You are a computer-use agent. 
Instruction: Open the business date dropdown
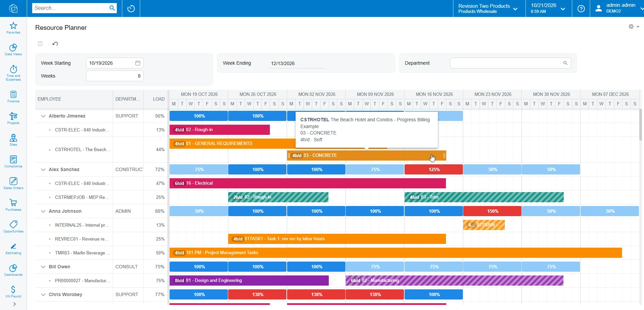tap(548, 8)
